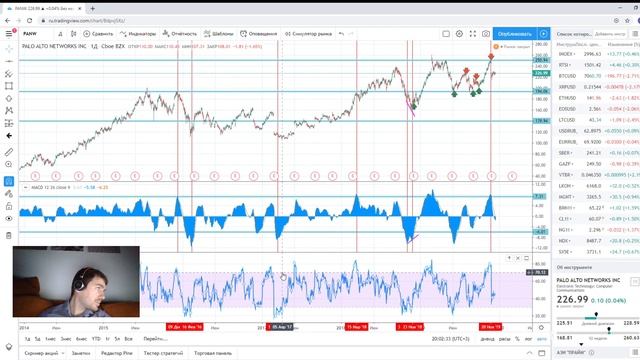The width and height of the screenshot is (640, 360).
Task: Open time axis settings gear icon
Action: [x=541, y=327]
